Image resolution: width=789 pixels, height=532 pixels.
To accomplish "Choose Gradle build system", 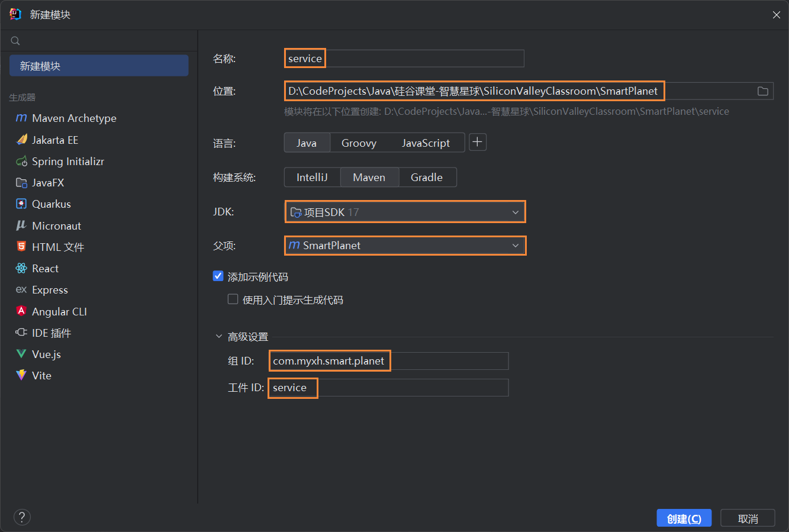I will pos(427,177).
